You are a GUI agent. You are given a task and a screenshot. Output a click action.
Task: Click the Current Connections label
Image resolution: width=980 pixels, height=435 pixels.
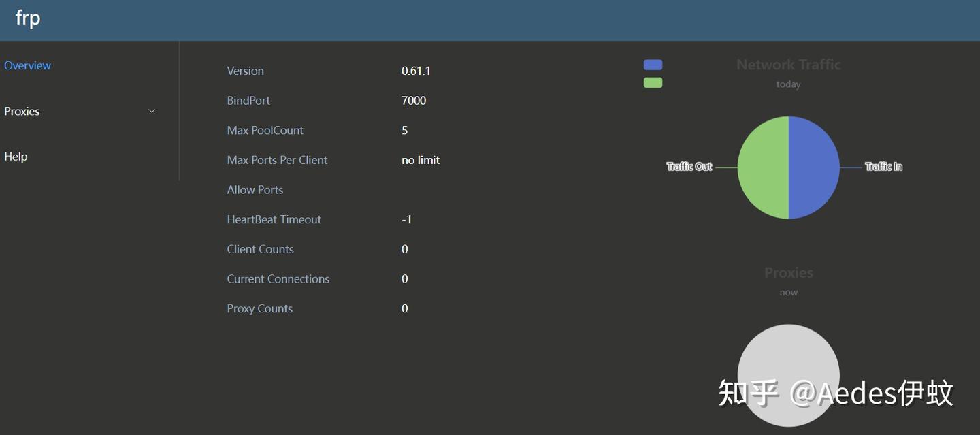278,279
